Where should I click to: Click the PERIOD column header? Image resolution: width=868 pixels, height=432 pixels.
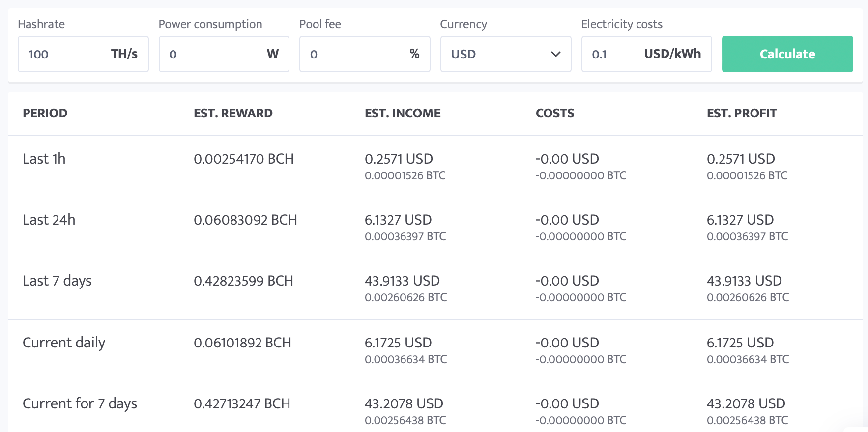(x=45, y=114)
